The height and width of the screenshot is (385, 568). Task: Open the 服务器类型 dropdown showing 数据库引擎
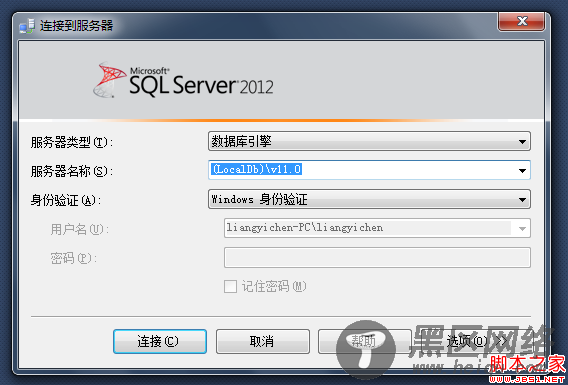[x=369, y=141]
